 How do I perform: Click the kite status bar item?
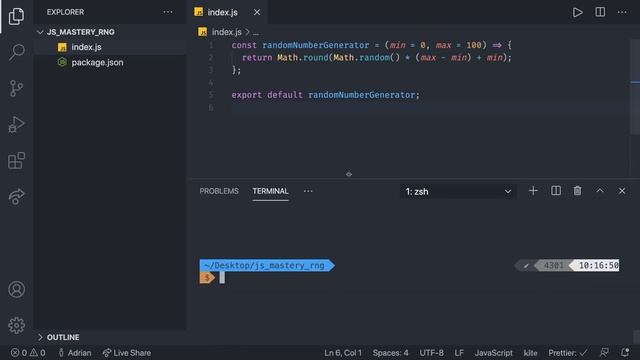pos(530,353)
